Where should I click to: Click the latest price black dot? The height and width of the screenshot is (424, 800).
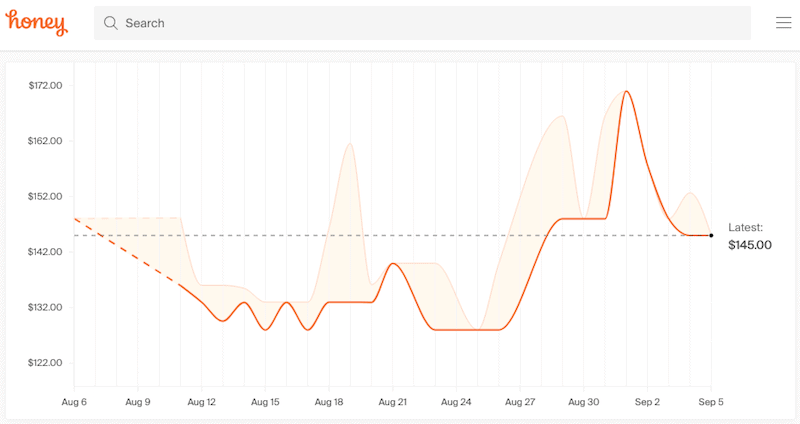pyautogui.click(x=711, y=235)
